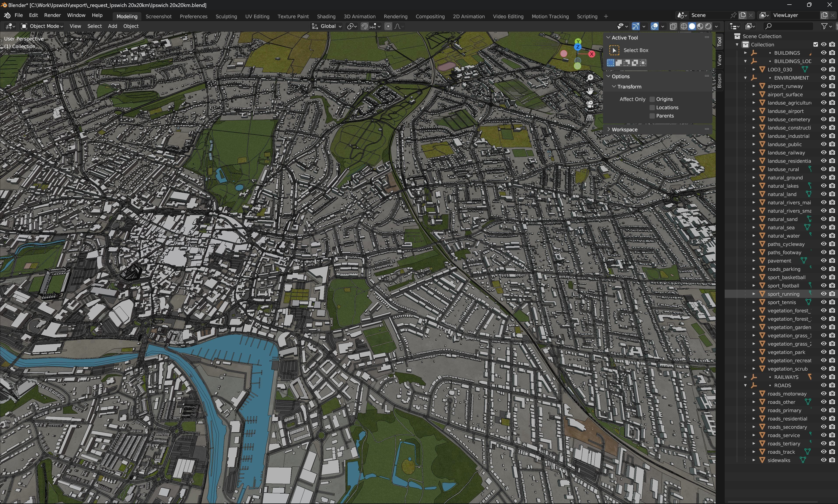Open the viewport shading options dropdown arrow
This screenshot has width=838, height=504.
coord(716,26)
